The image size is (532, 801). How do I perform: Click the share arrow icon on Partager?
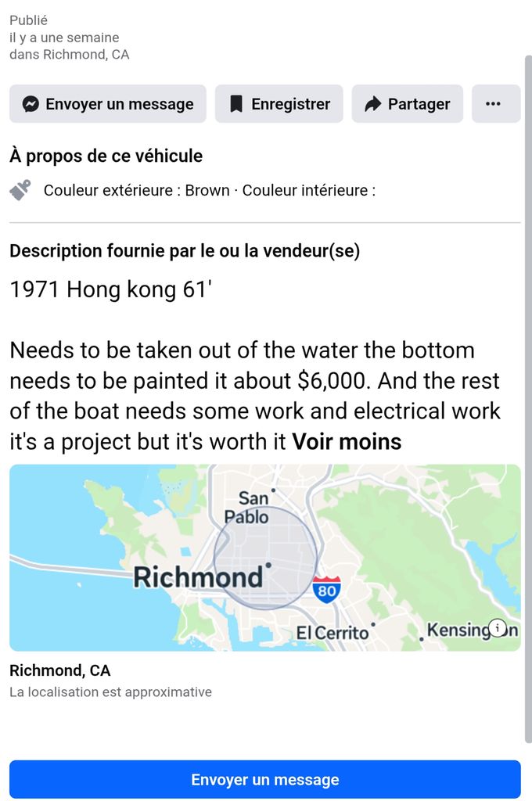[373, 104]
